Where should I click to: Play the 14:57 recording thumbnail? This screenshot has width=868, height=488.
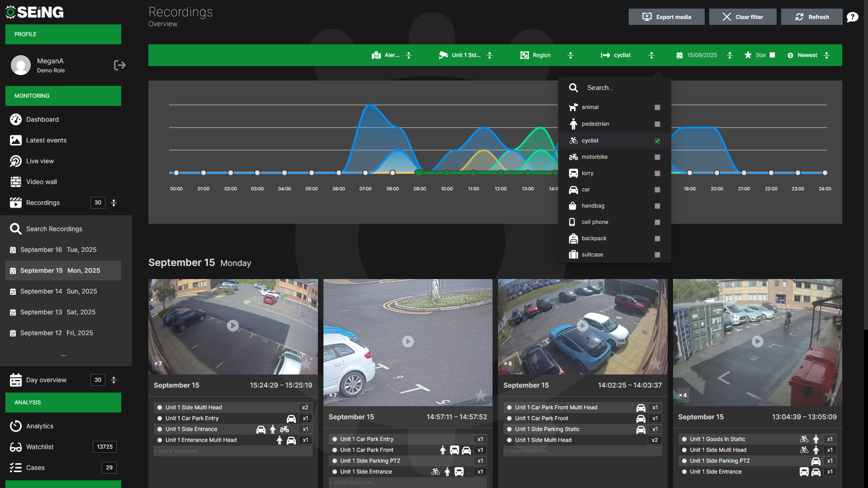408,341
